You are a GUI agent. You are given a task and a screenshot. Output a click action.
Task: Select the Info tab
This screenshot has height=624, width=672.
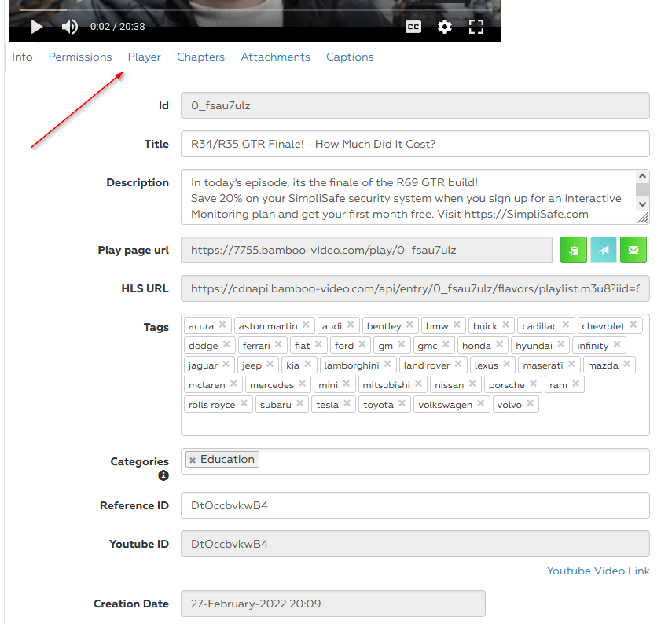(x=22, y=57)
